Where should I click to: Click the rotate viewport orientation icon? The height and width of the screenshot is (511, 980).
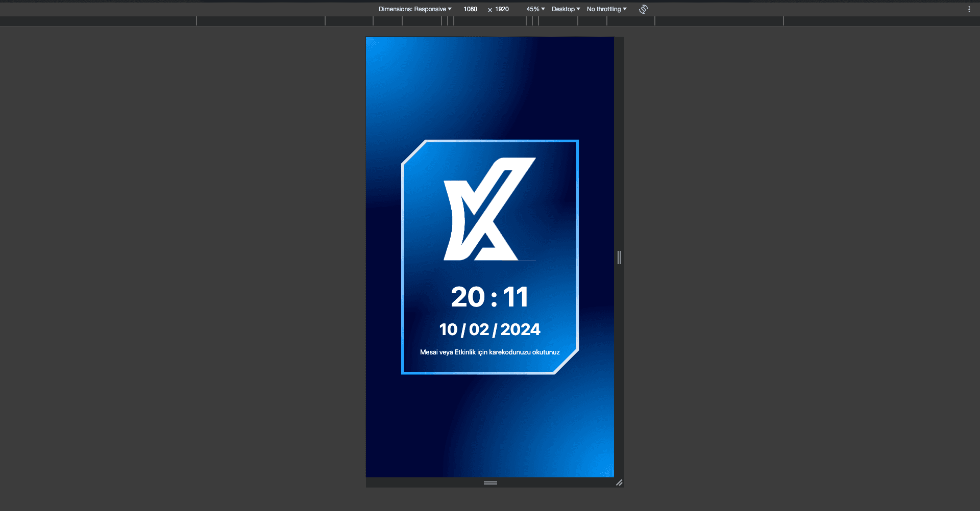tap(643, 9)
